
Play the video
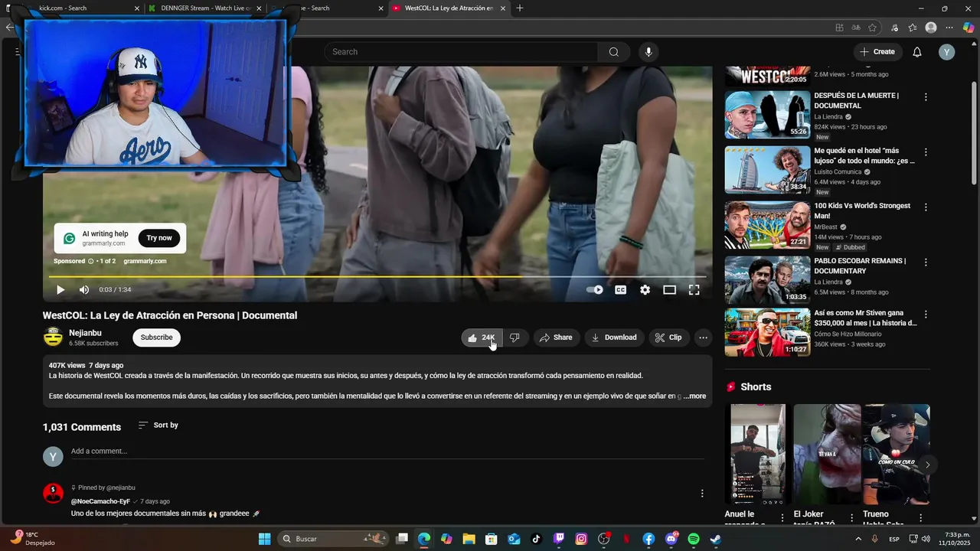click(x=60, y=290)
